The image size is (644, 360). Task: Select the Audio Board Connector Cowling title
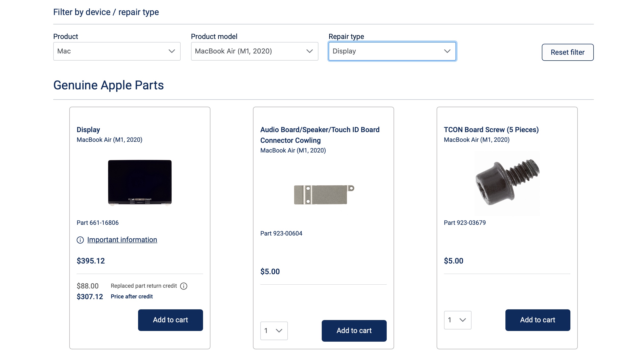coord(320,135)
